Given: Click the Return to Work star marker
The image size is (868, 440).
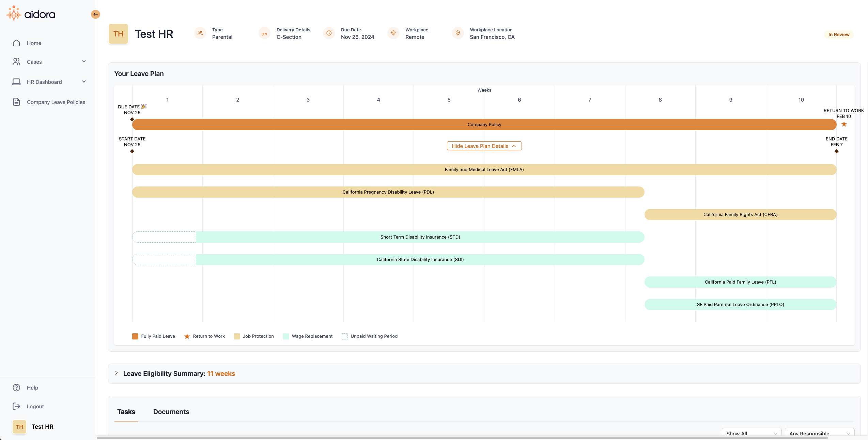Looking at the screenshot, I should 844,124.
